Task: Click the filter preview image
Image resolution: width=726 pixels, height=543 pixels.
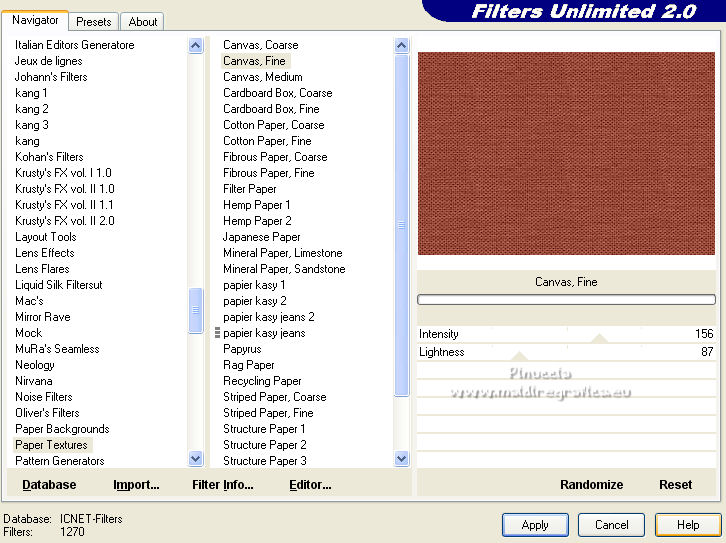Action: 566,153
